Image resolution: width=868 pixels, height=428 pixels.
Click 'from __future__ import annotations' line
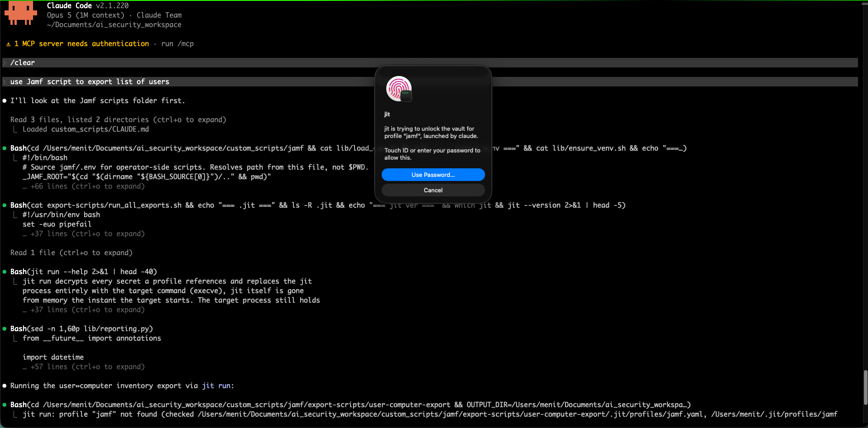pos(92,338)
